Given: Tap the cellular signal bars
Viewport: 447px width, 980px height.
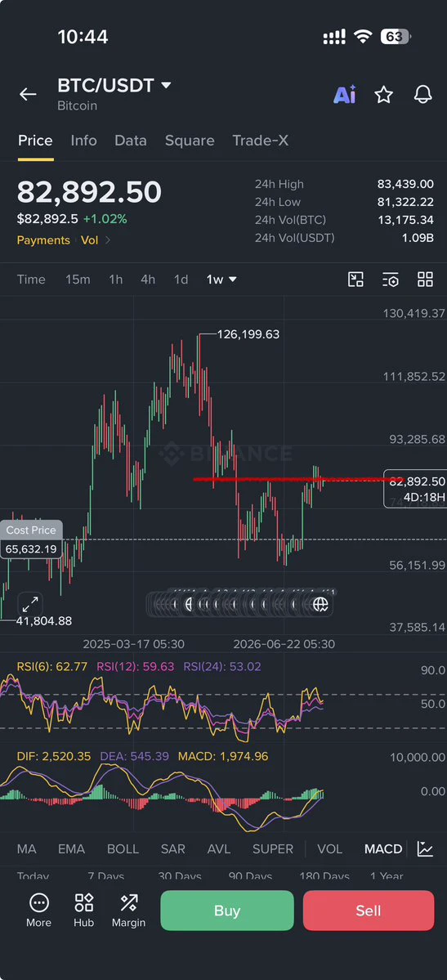Looking at the screenshot, I should point(334,38).
